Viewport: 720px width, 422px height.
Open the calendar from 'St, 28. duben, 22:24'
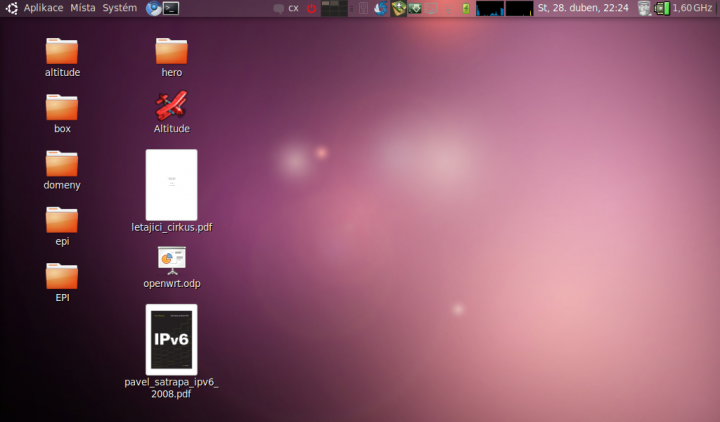point(583,8)
